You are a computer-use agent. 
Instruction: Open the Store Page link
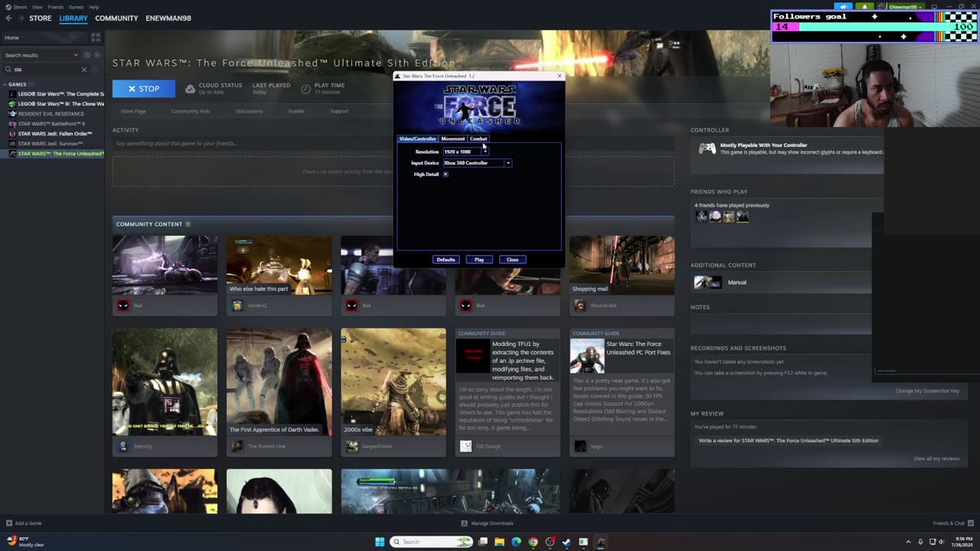pyautogui.click(x=133, y=111)
